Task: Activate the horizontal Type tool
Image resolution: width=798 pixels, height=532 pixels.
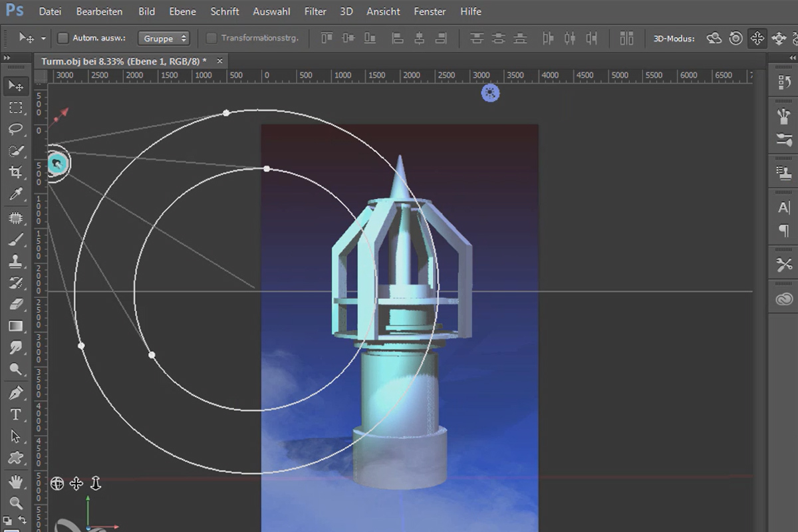Action: click(16, 415)
